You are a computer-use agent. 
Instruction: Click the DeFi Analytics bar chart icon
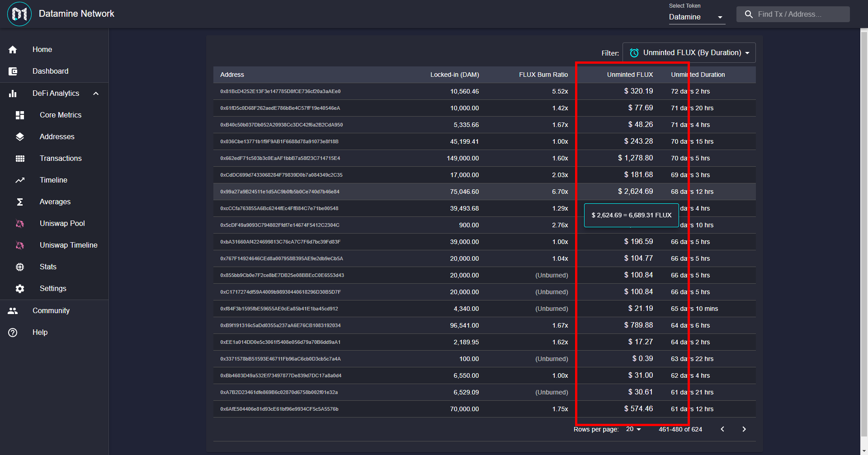pyautogui.click(x=13, y=94)
